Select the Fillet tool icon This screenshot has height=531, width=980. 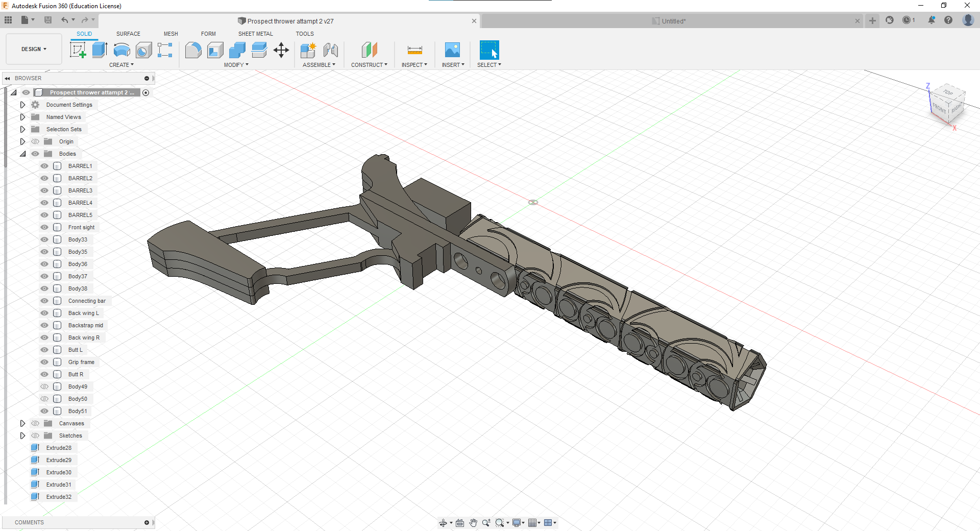[193, 50]
